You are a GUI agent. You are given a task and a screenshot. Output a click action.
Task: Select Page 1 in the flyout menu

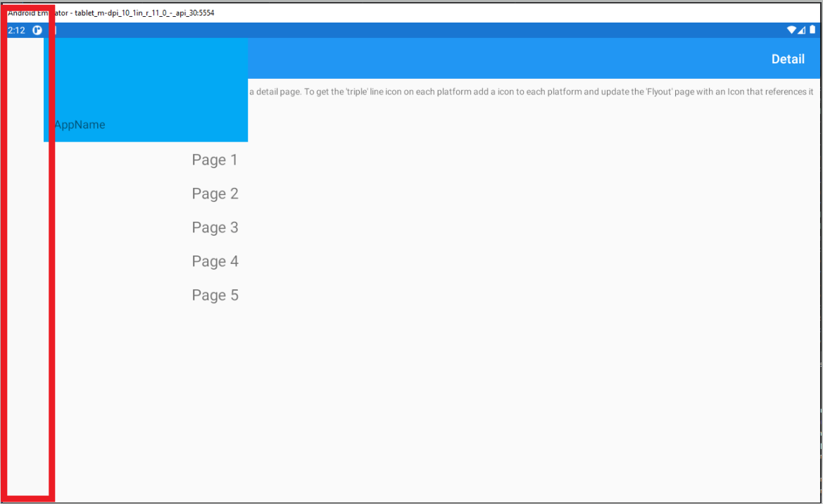215,160
